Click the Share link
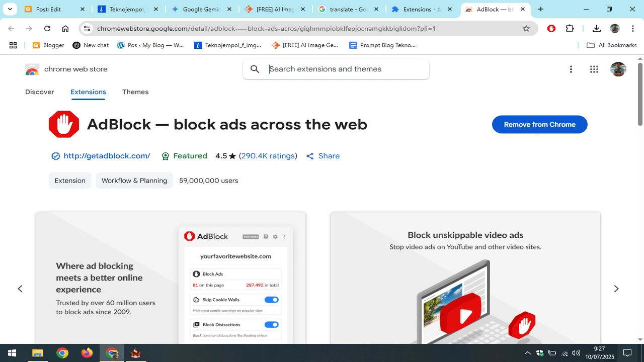The height and width of the screenshot is (362, 644). (323, 156)
